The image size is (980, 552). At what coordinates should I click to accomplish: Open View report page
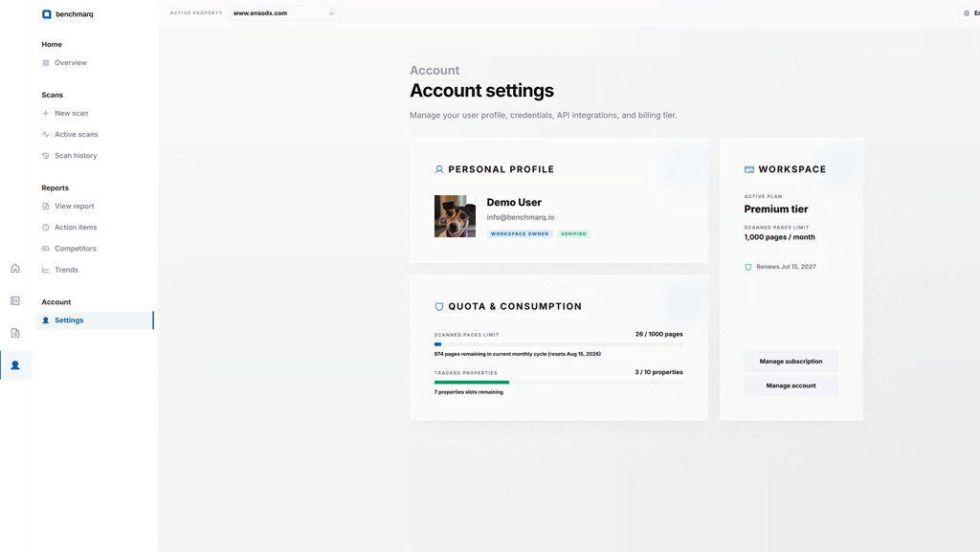(75, 206)
